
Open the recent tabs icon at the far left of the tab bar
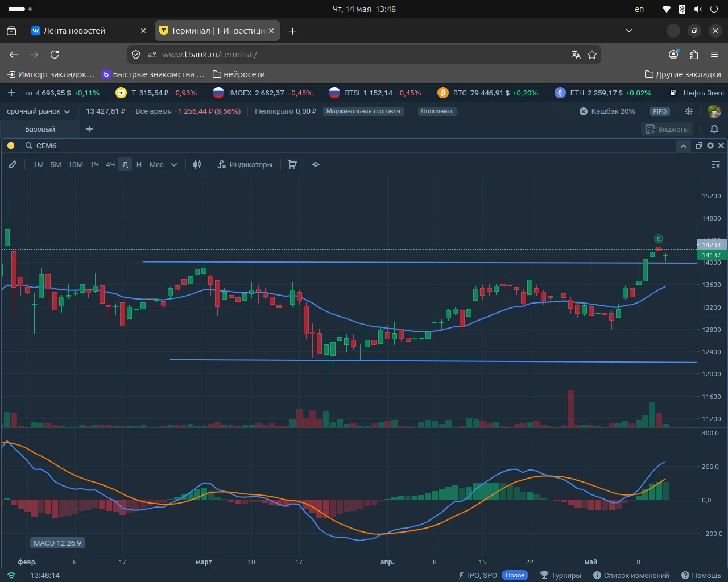pyautogui.click(x=11, y=31)
